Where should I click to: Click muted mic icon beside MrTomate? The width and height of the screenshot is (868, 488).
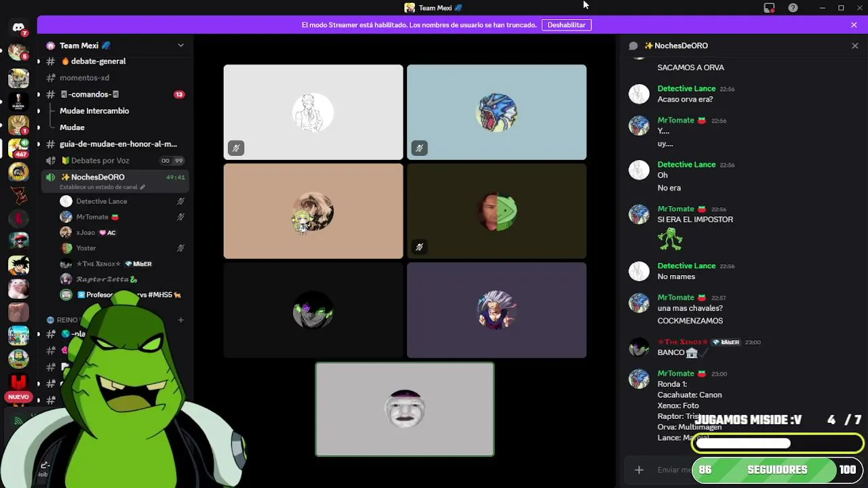tap(180, 217)
